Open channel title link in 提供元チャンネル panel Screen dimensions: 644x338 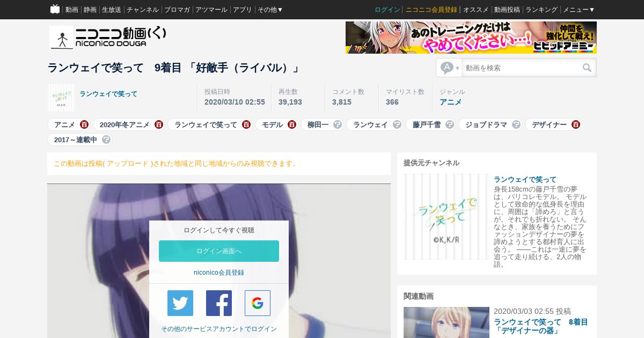pos(525,179)
